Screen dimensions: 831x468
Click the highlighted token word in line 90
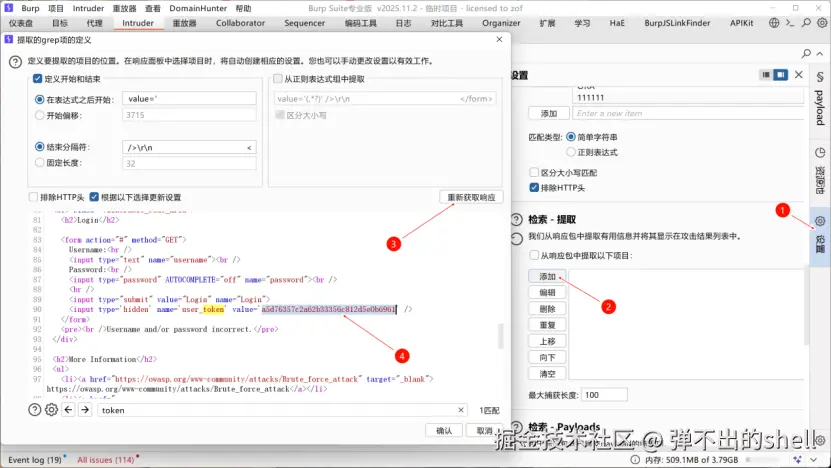tap(214, 309)
